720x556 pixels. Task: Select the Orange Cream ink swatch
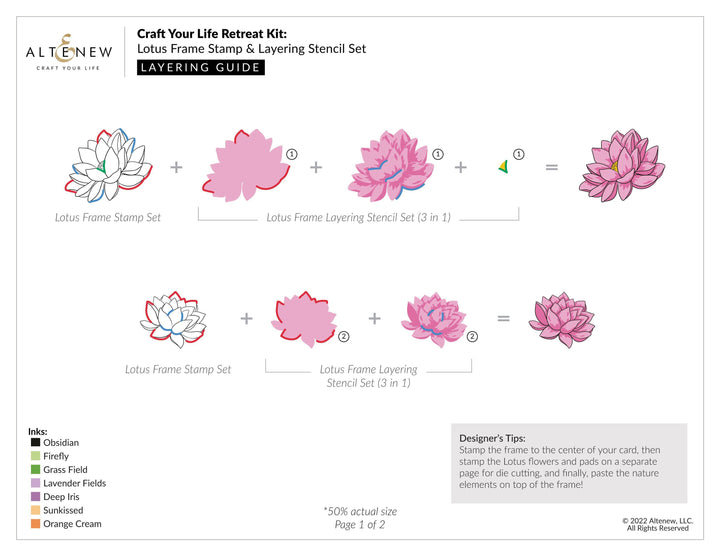(x=35, y=524)
